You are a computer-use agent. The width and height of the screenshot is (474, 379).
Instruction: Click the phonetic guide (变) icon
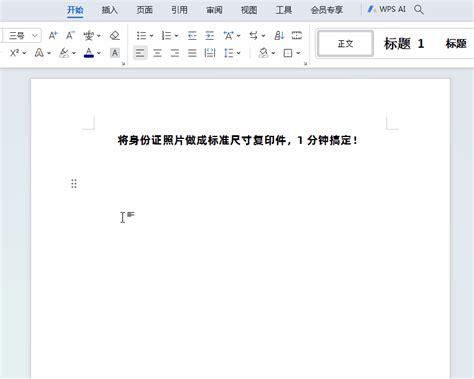[89, 35]
